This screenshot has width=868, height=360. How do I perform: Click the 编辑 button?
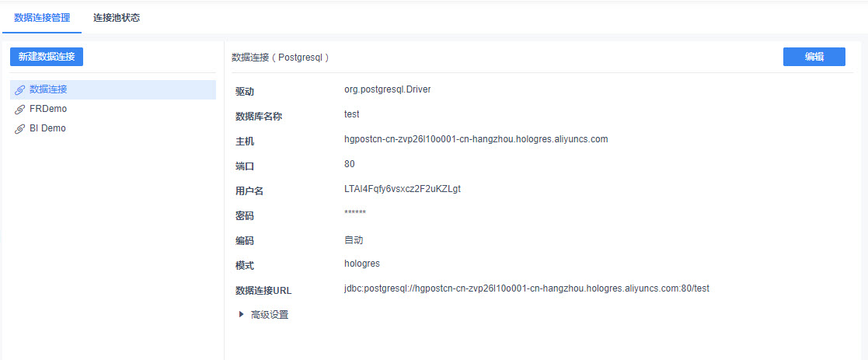(814, 57)
